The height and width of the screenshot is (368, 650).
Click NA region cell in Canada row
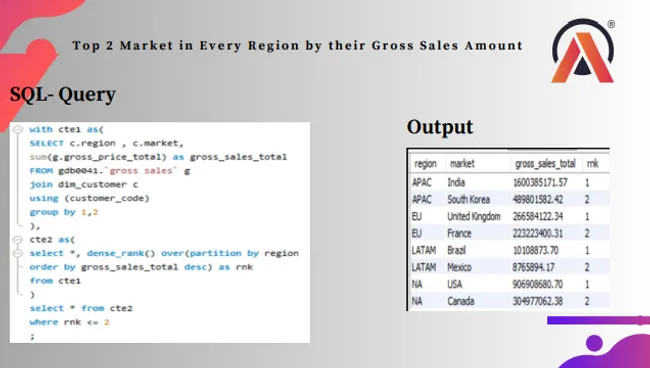click(x=417, y=301)
